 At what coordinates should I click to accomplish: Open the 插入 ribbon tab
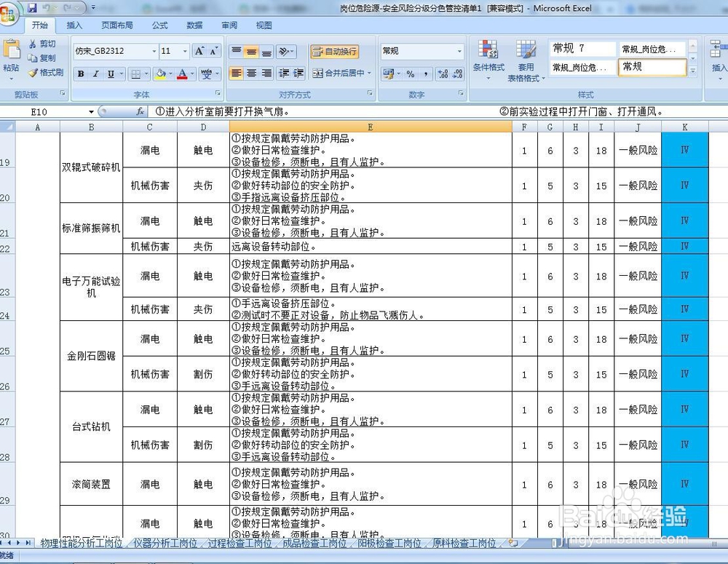tap(74, 25)
